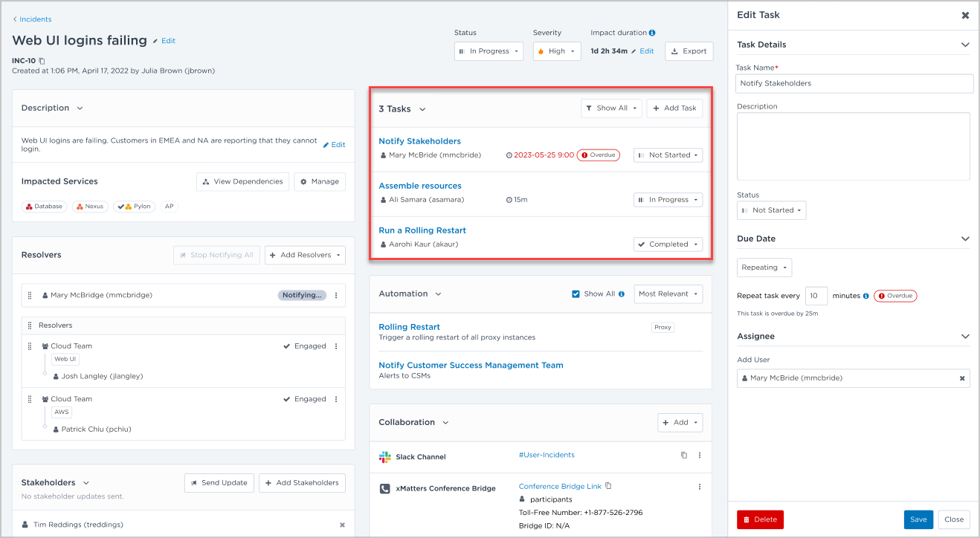Open the #User-Incidents Slack link
The width and height of the screenshot is (980, 538).
(547, 455)
